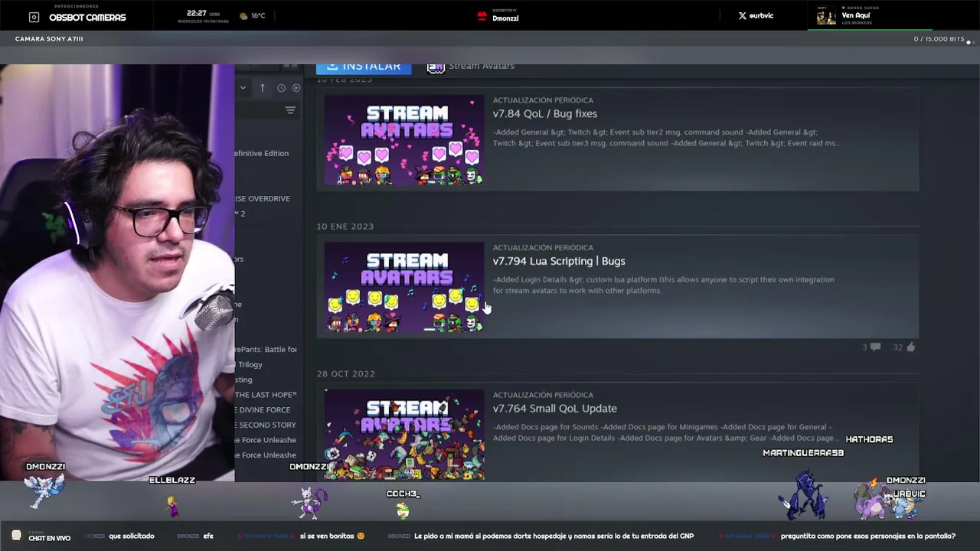Click the avatar labeled COCH3_
This screenshot has width=980, height=551.
coord(403,510)
